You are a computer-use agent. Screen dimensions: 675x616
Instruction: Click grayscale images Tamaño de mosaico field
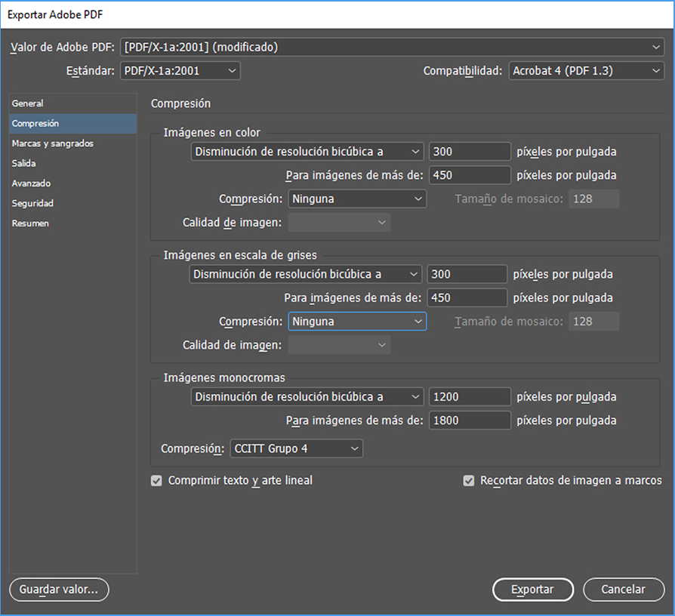pyautogui.click(x=593, y=322)
